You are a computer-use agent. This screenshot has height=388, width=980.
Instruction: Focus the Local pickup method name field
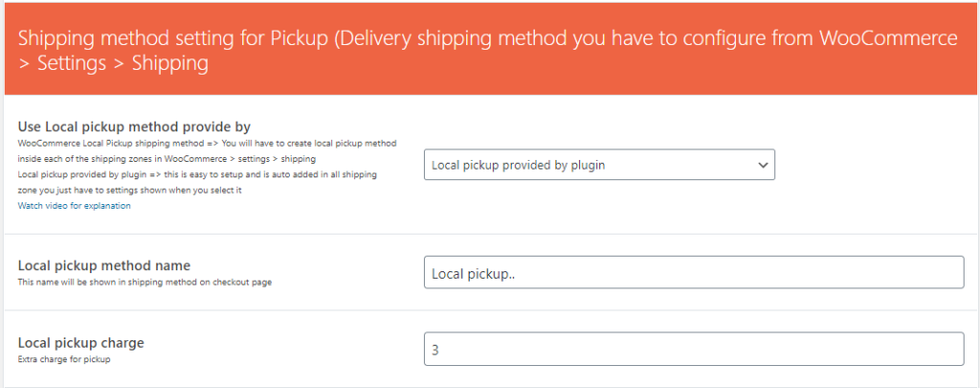693,273
